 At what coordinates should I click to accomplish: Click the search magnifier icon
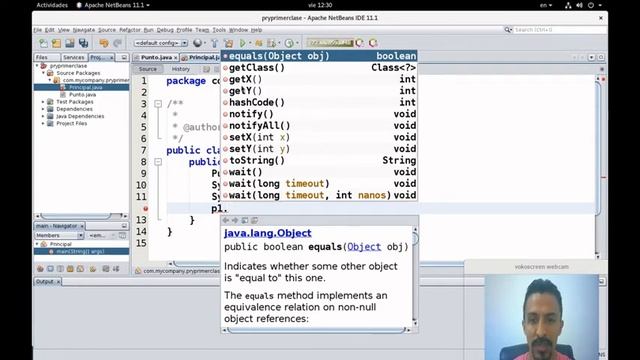(x=508, y=30)
